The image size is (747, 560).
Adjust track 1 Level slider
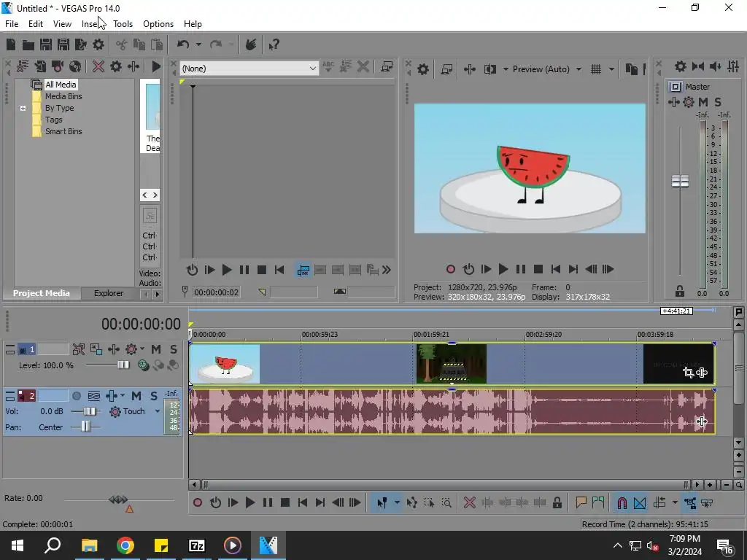(x=123, y=365)
